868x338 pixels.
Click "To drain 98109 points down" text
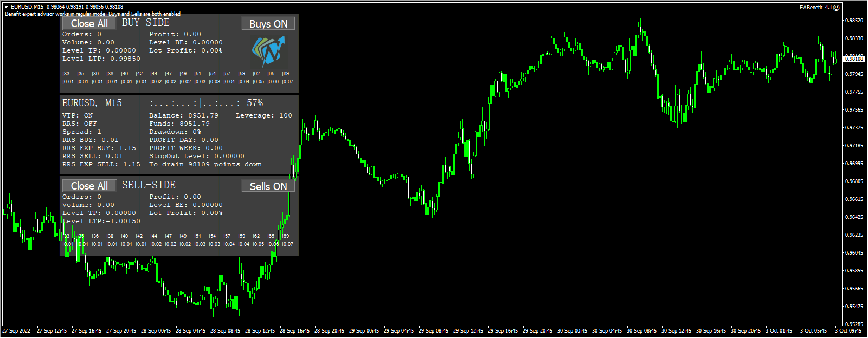click(x=205, y=164)
